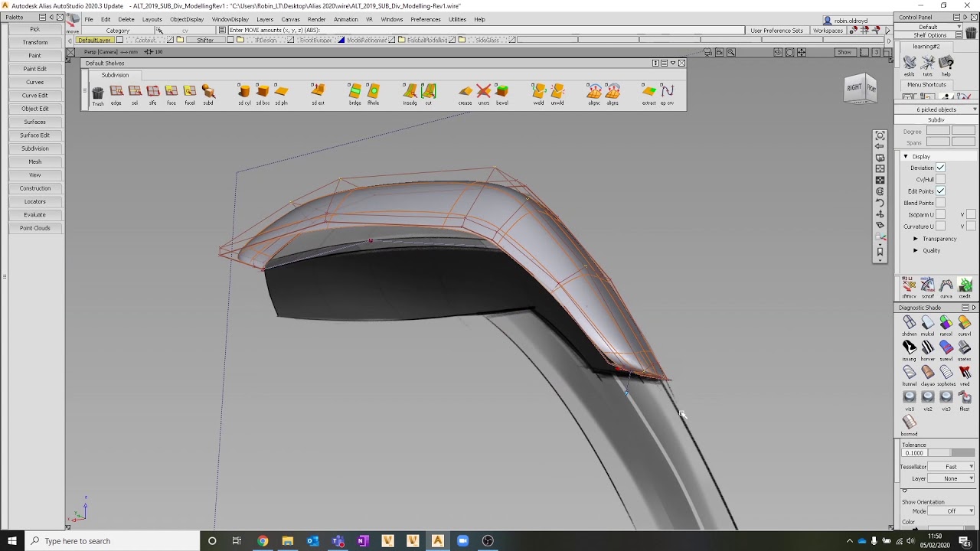Activate the weld subdivision tool

coord(539,93)
